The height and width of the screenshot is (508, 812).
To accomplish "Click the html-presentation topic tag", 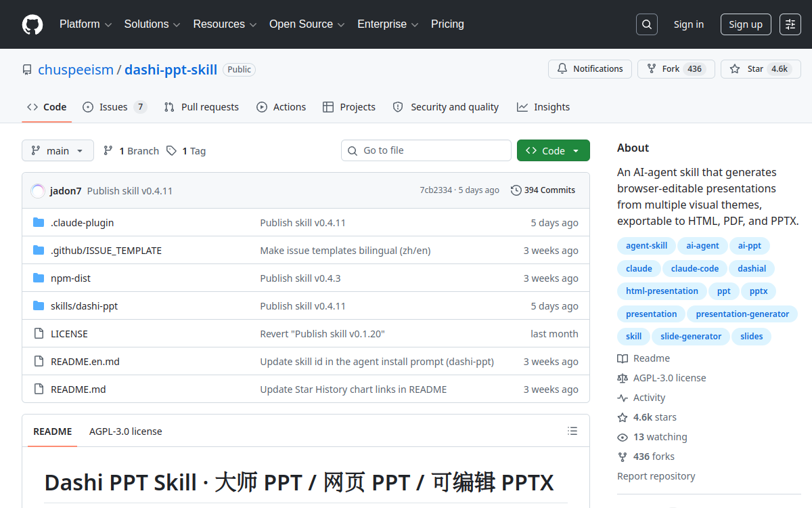I will coord(662,291).
